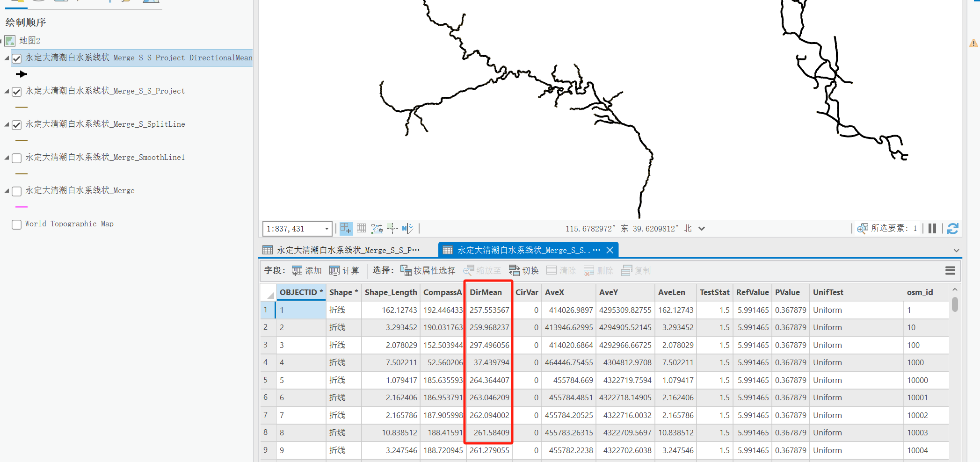Image resolution: width=980 pixels, height=462 pixels.
Task: Click DirMean cell value 257.553567
Action: pyautogui.click(x=489, y=310)
